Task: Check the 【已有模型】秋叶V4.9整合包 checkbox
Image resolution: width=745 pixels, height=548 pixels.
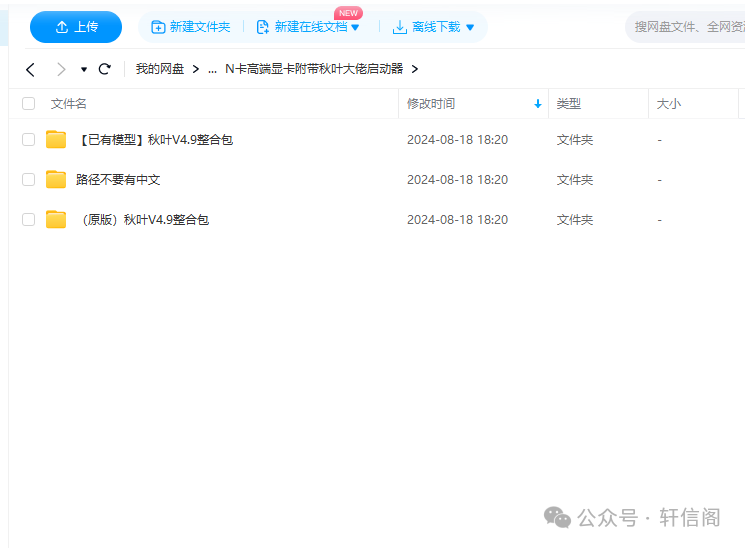Action: 28,140
